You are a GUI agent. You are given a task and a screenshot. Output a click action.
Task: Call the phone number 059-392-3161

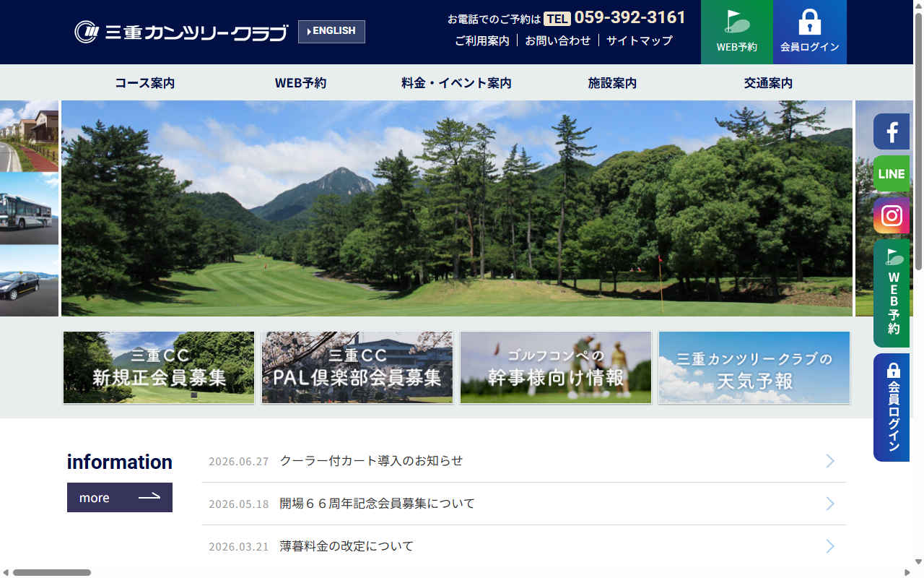tap(629, 17)
